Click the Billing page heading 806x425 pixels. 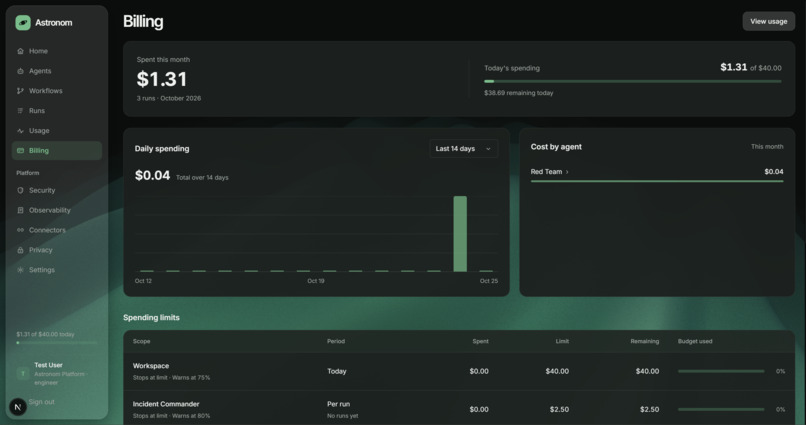click(x=143, y=22)
